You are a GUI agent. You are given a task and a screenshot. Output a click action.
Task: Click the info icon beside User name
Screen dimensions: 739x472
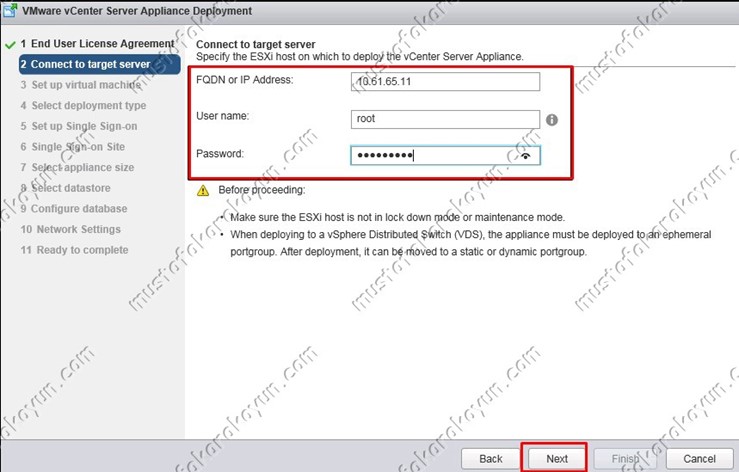coord(552,120)
